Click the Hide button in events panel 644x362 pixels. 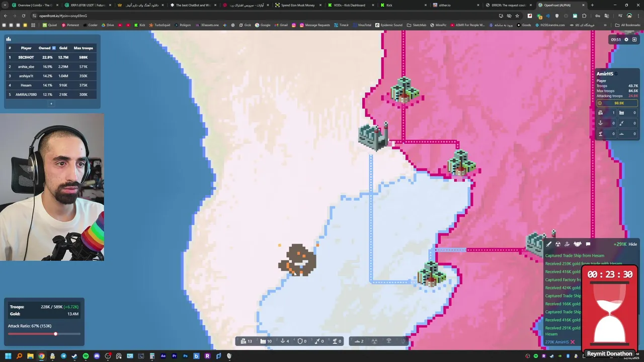632,244
